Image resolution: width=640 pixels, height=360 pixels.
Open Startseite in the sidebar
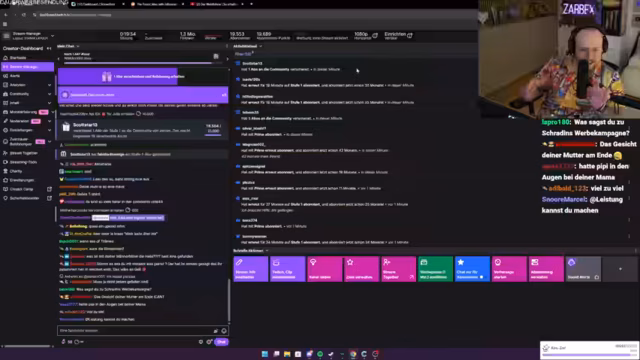(18, 58)
